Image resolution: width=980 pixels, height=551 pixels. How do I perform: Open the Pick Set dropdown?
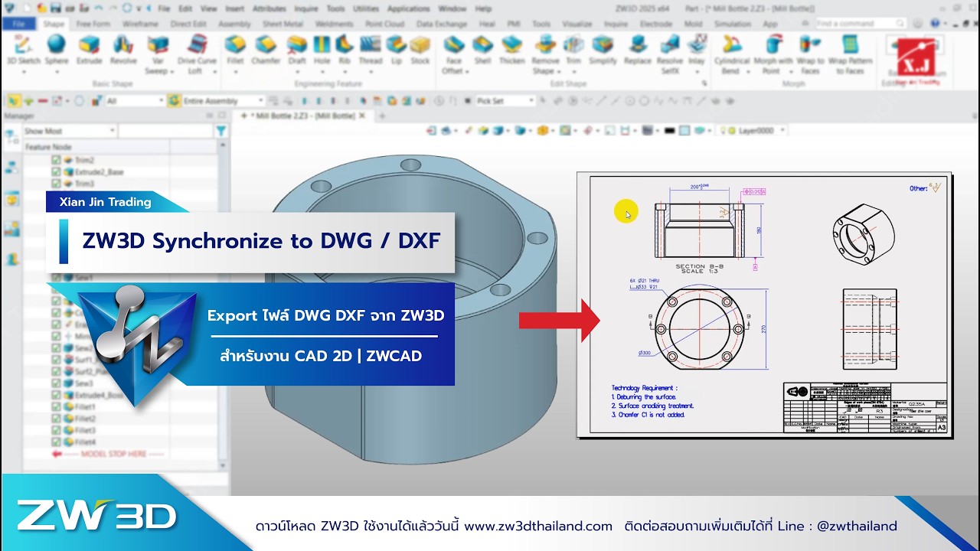[x=505, y=100]
